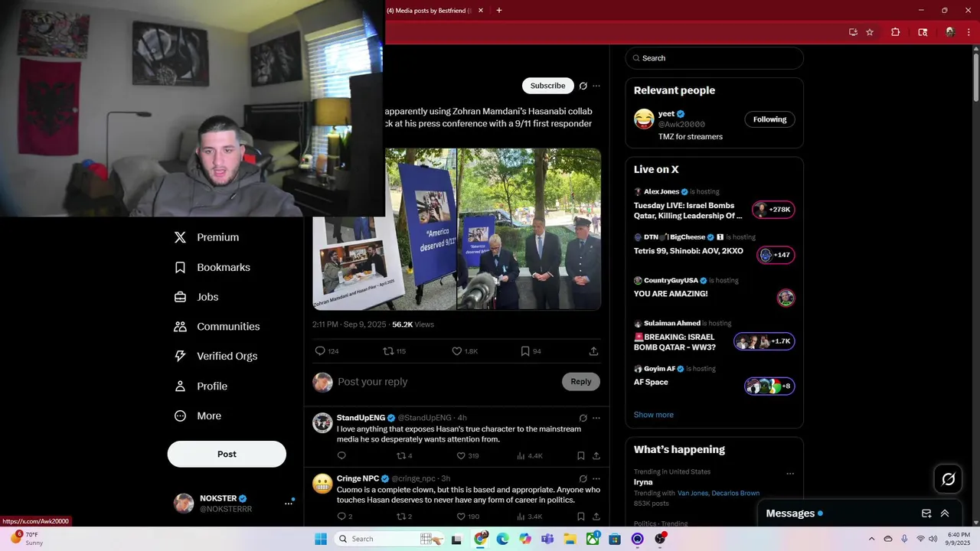Screen dimensions: 980x551
Task: Click the gray Reply button
Action: (x=581, y=381)
